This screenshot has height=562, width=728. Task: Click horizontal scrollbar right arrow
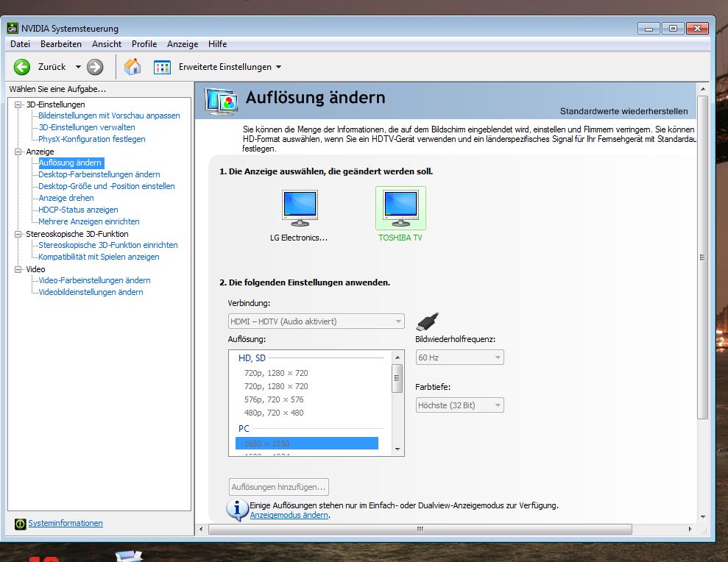690,529
